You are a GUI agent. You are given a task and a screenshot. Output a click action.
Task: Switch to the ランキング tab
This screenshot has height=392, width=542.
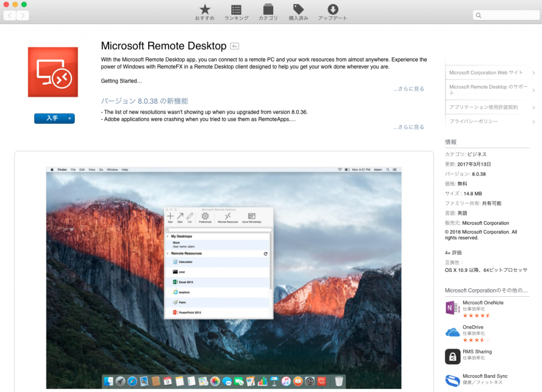(237, 13)
